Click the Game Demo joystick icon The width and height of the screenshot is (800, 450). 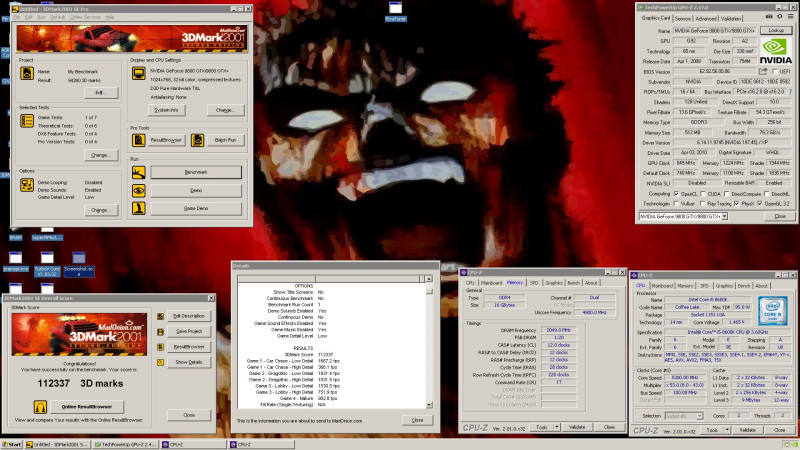[x=138, y=208]
